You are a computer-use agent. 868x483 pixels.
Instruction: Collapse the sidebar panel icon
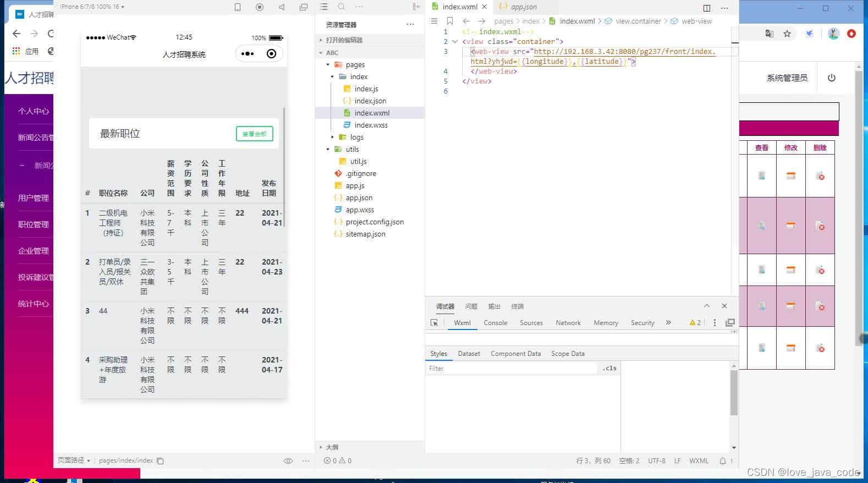tap(416, 7)
